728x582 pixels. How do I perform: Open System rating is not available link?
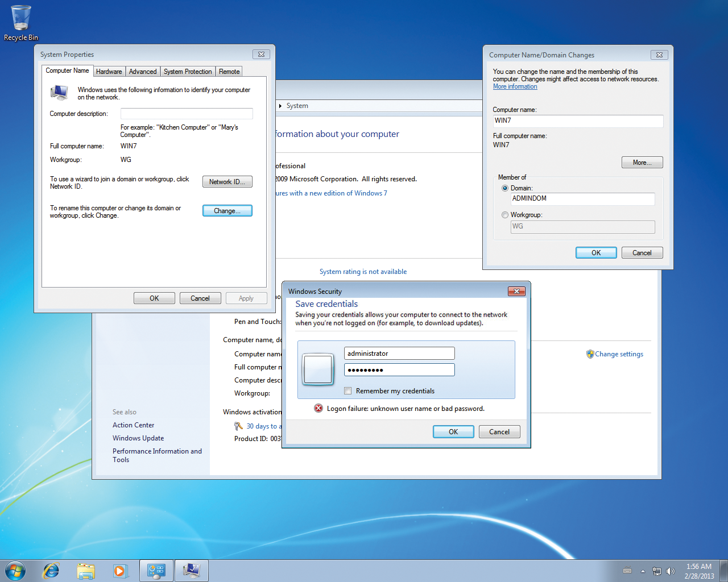(x=363, y=272)
